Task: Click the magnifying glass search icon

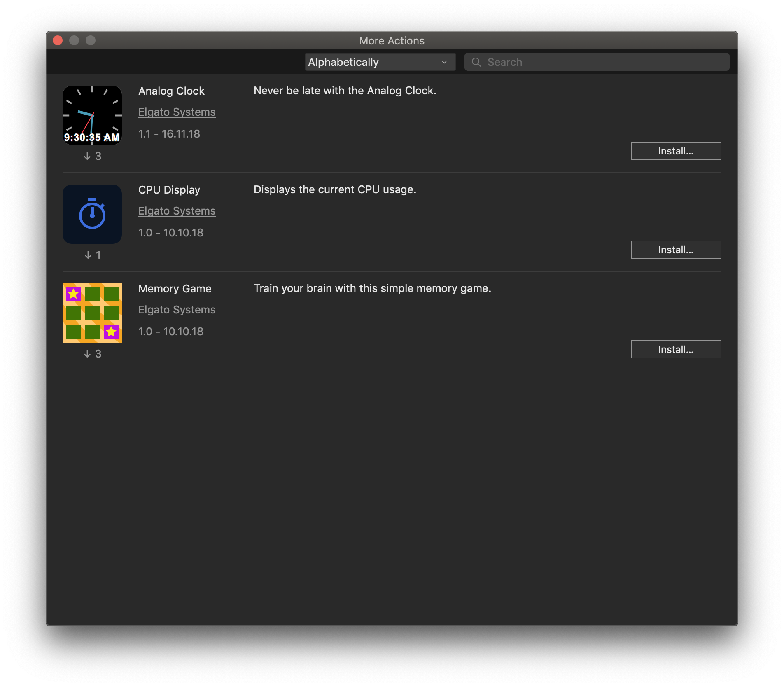Action: 476,62
